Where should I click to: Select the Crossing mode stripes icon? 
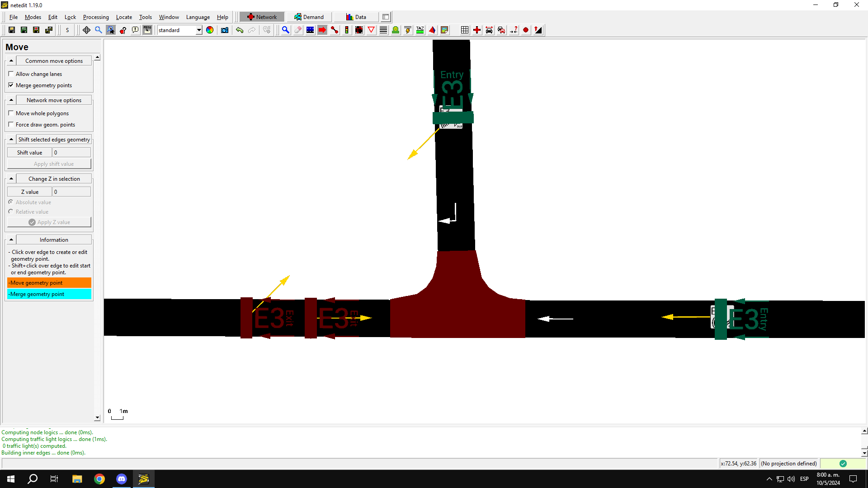383,30
